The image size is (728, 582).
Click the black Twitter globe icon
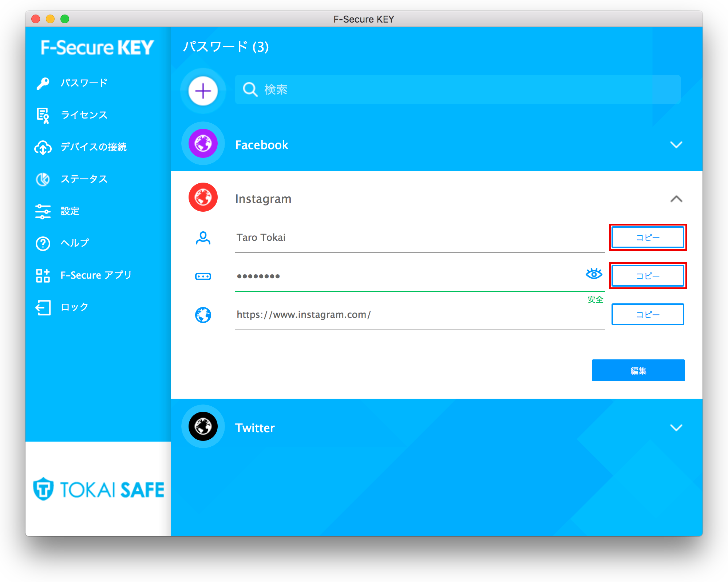click(x=203, y=426)
